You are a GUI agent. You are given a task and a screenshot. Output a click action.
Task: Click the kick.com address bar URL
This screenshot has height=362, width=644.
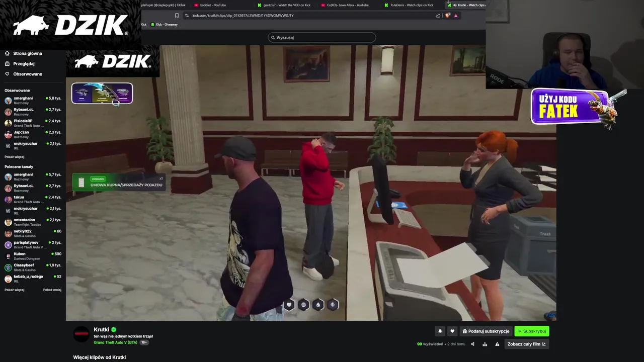click(x=243, y=16)
